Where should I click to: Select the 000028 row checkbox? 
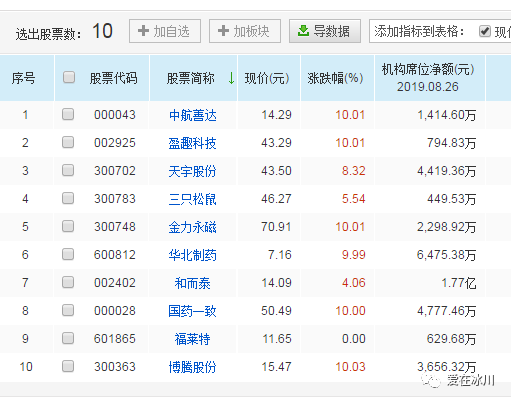[x=68, y=310]
